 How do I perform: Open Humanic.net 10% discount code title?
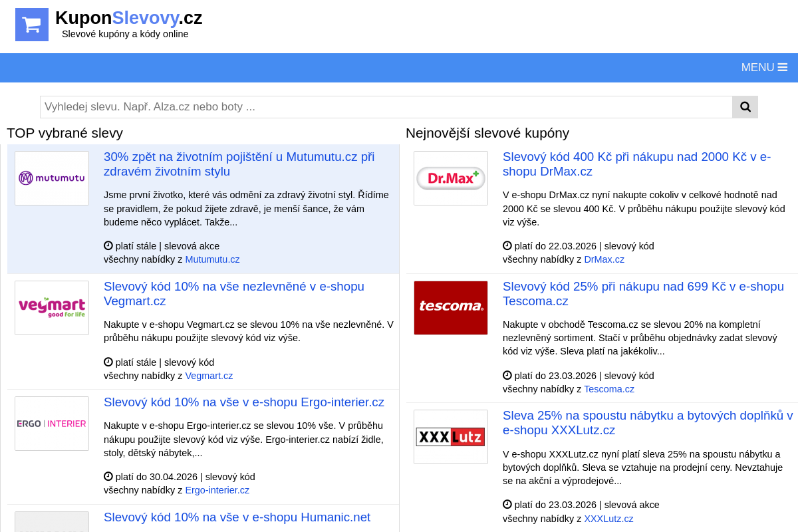[x=237, y=517]
